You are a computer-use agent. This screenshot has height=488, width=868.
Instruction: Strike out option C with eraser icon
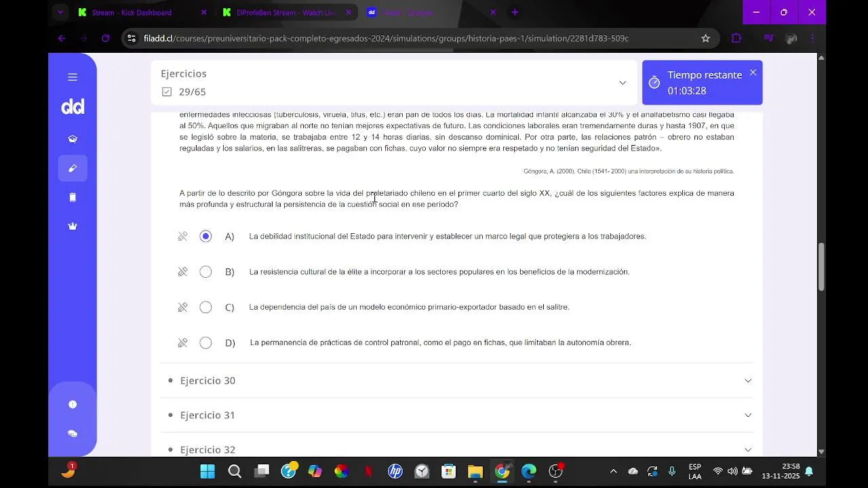tap(182, 307)
